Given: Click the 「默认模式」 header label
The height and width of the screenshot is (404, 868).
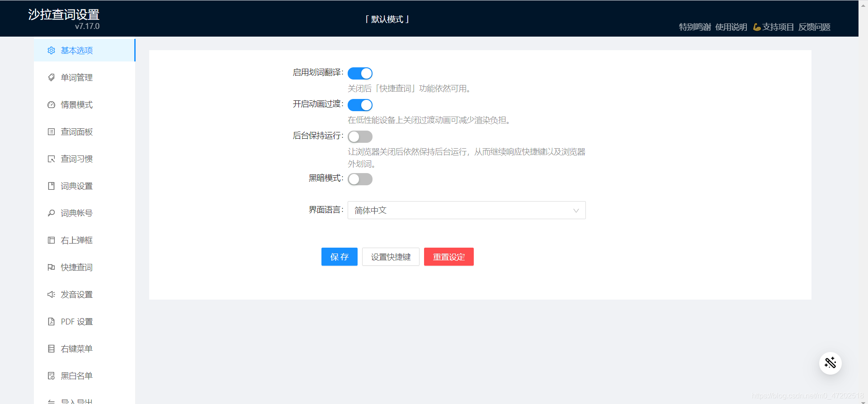Looking at the screenshot, I should click(x=387, y=19).
